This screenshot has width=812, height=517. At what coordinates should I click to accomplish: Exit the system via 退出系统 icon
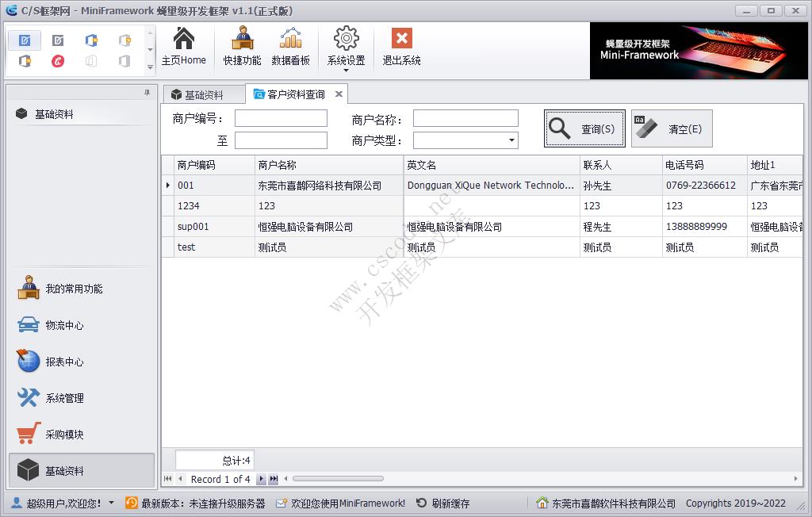tap(400, 46)
